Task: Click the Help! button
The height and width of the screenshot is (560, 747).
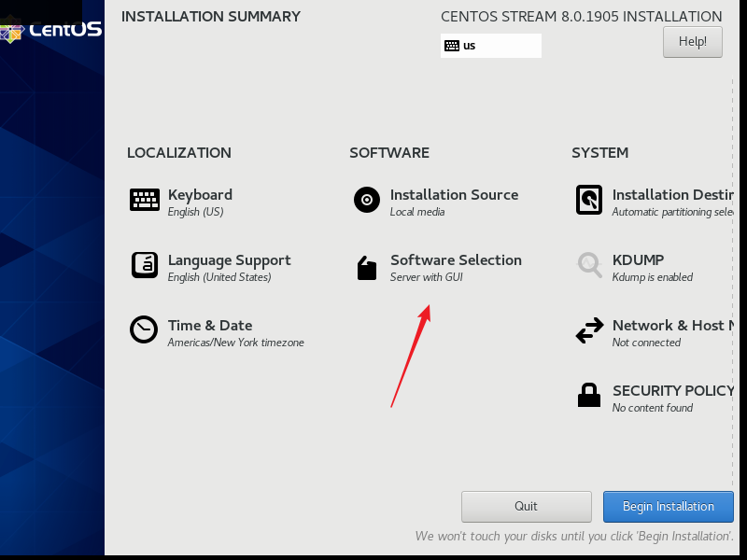Action: coord(693,42)
